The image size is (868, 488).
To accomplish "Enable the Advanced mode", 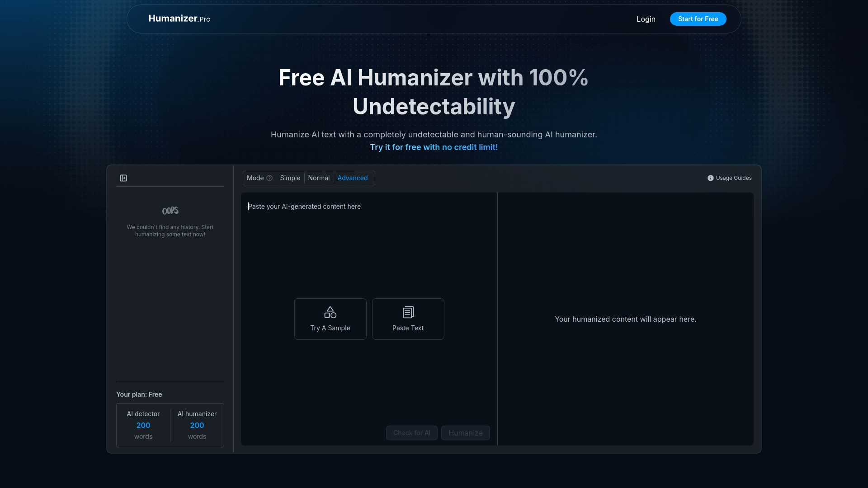I will coord(353,178).
